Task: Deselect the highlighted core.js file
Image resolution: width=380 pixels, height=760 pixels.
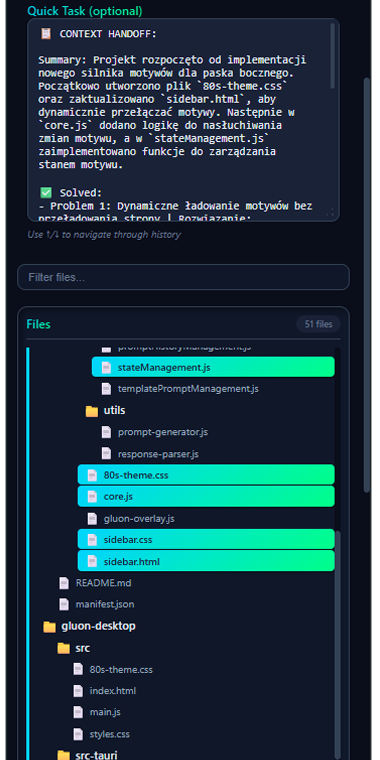Action: 206,497
